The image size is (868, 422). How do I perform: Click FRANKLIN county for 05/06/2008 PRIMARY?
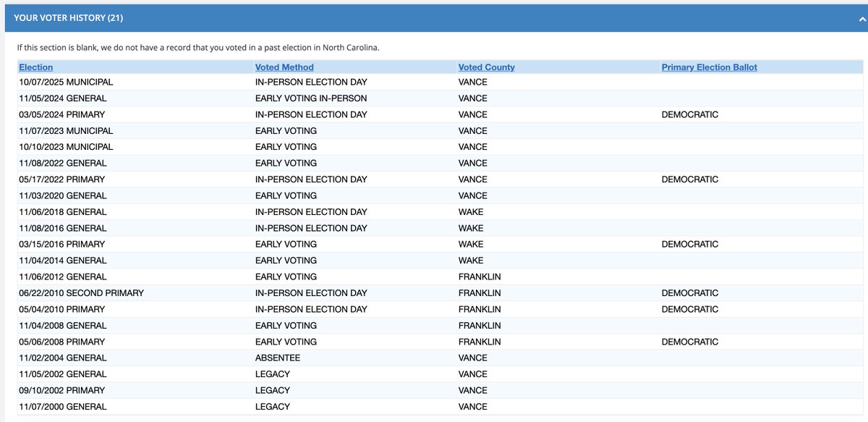pyautogui.click(x=480, y=342)
